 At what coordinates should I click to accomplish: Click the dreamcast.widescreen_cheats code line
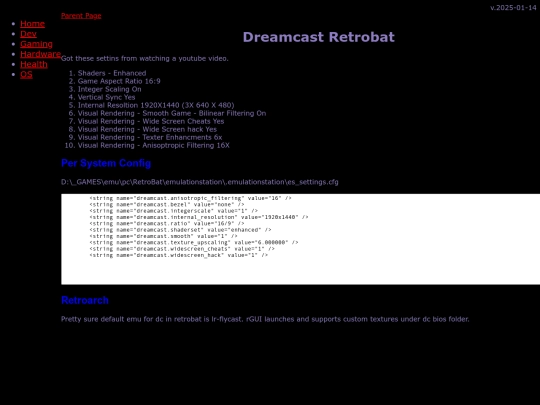182,249
